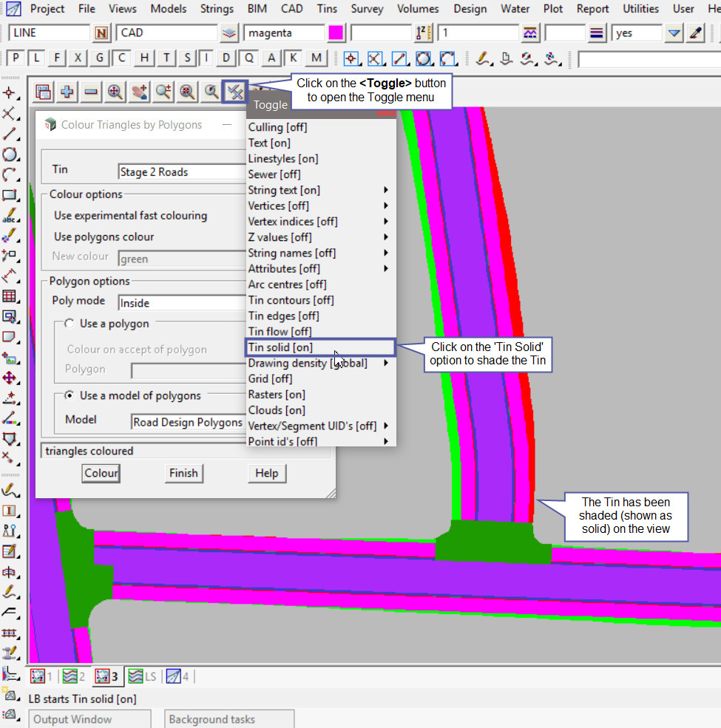
Task: Click the eyedropper icon in top toolbar
Action: point(695,33)
